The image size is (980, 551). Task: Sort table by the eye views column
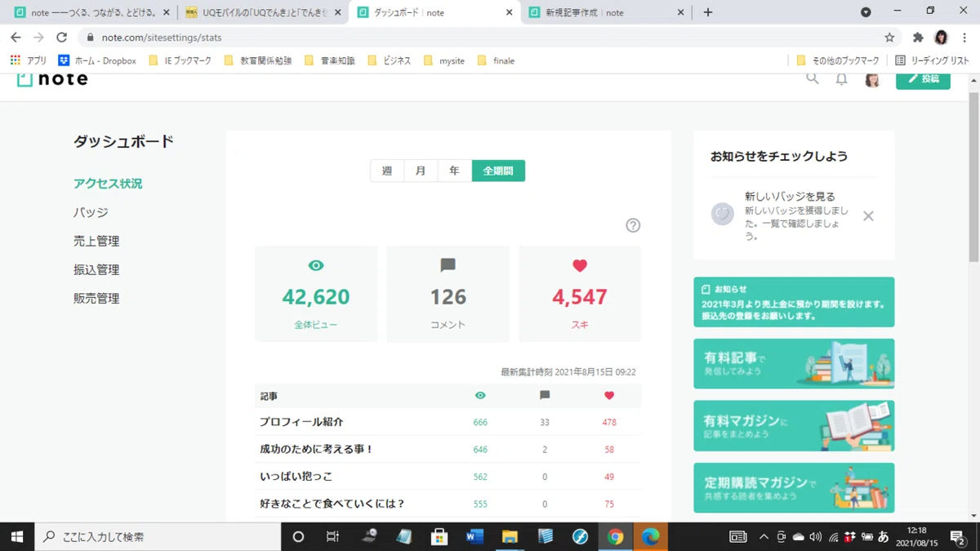click(x=480, y=395)
